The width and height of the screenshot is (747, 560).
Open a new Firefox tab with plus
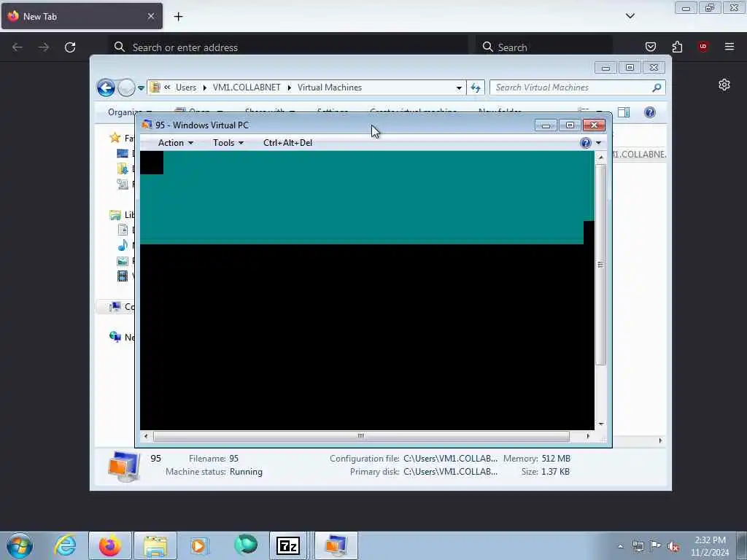(x=178, y=17)
